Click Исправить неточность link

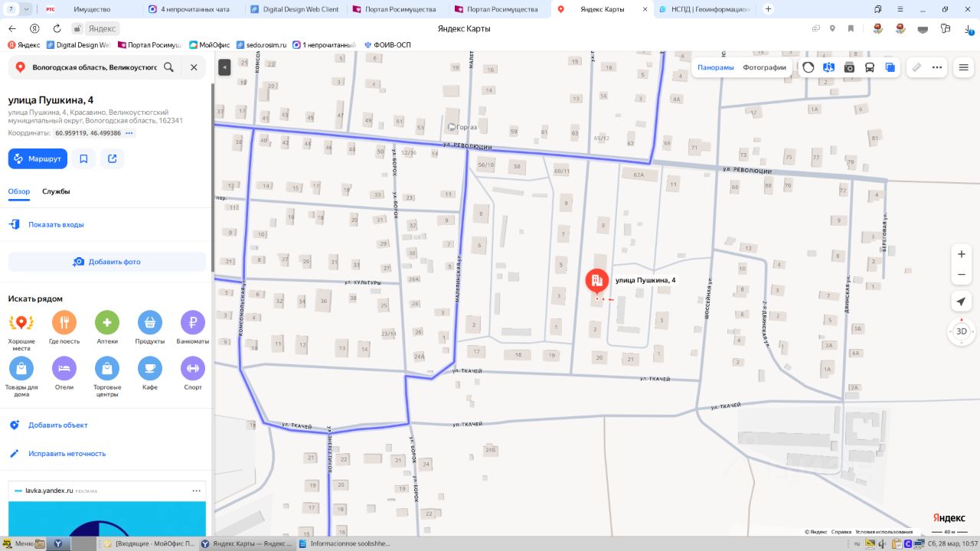pyautogui.click(x=67, y=454)
